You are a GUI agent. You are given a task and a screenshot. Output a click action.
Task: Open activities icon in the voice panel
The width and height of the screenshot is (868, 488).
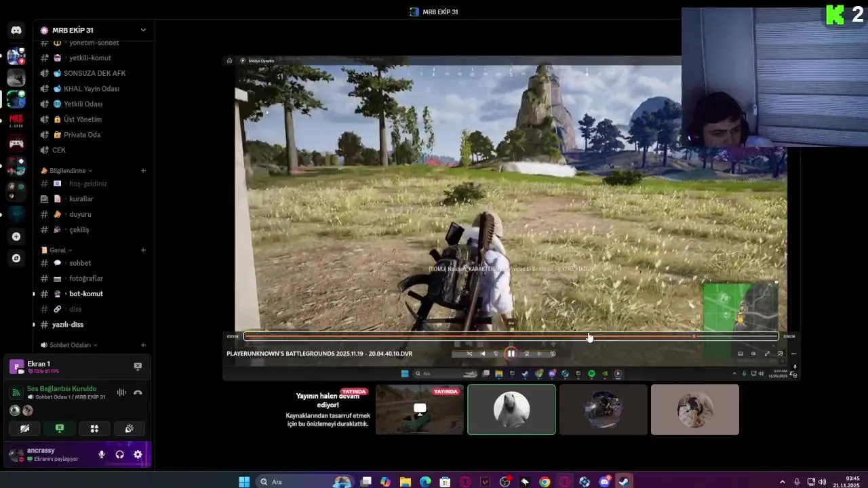tap(94, 428)
